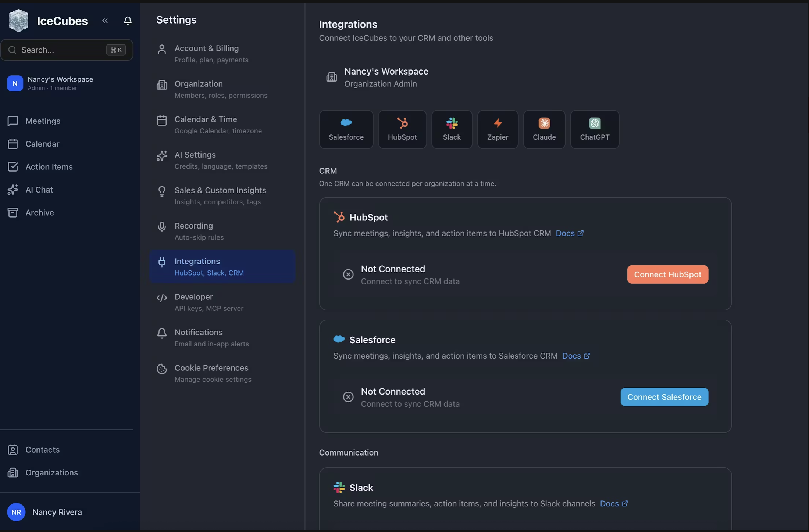This screenshot has width=809, height=532.
Task: Open the Salesforce integration tile
Action: (x=346, y=129)
